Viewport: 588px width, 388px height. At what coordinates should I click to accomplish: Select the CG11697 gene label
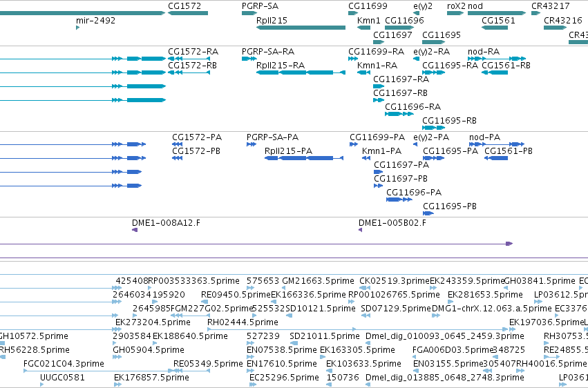click(x=392, y=35)
